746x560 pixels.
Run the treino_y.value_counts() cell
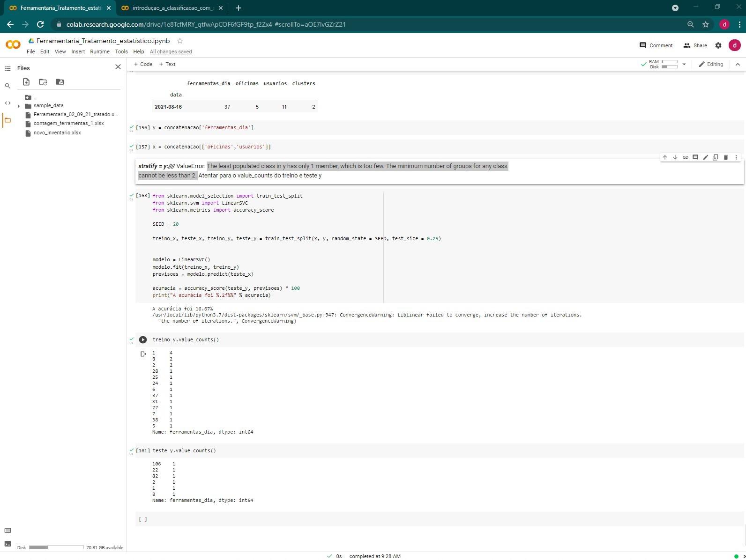coord(143,339)
